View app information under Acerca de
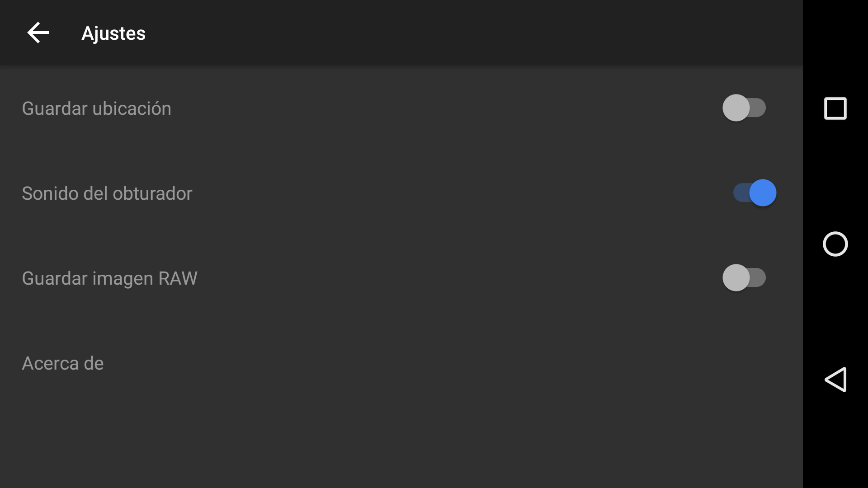The image size is (868, 488). (x=63, y=363)
